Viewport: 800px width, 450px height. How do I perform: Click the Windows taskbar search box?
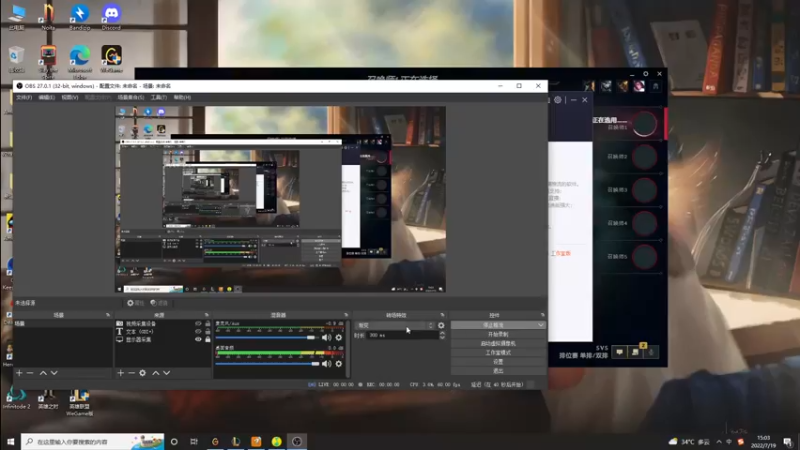click(x=93, y=441)
